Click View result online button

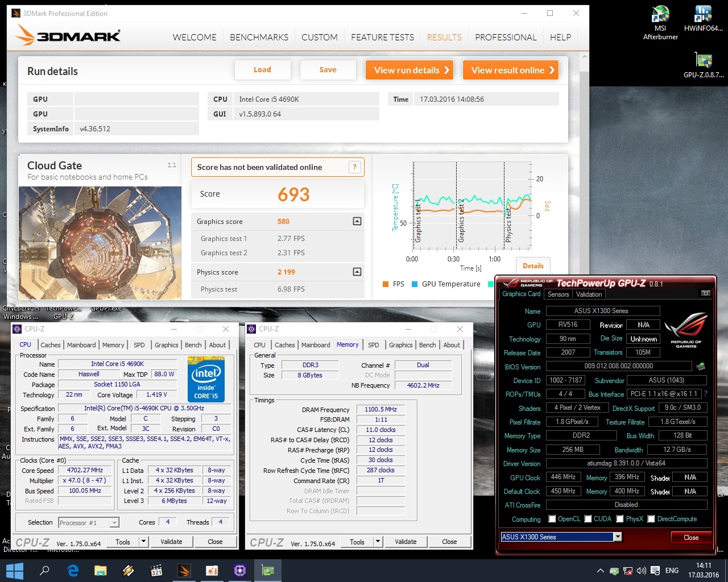pos(511,70)
